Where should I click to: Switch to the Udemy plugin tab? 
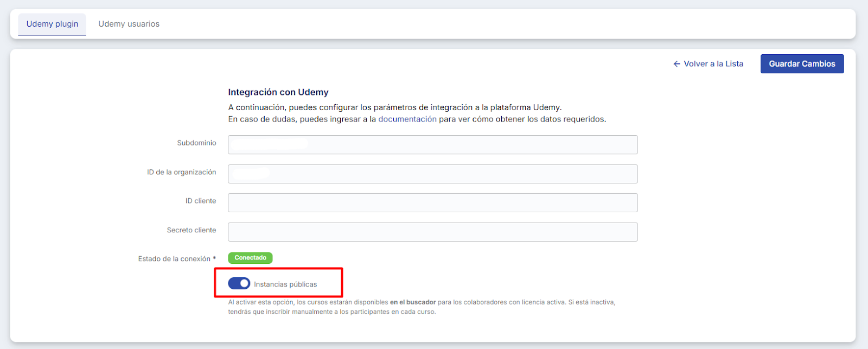pos(52,24)
